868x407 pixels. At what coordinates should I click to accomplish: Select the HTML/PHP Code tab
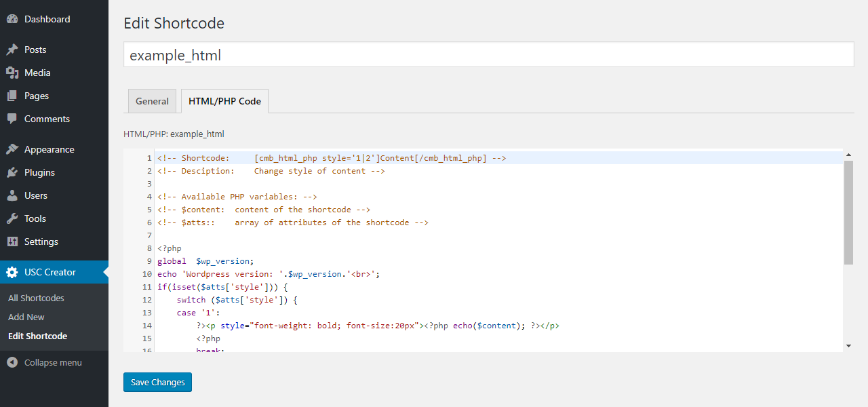click(x=224, y=101)
